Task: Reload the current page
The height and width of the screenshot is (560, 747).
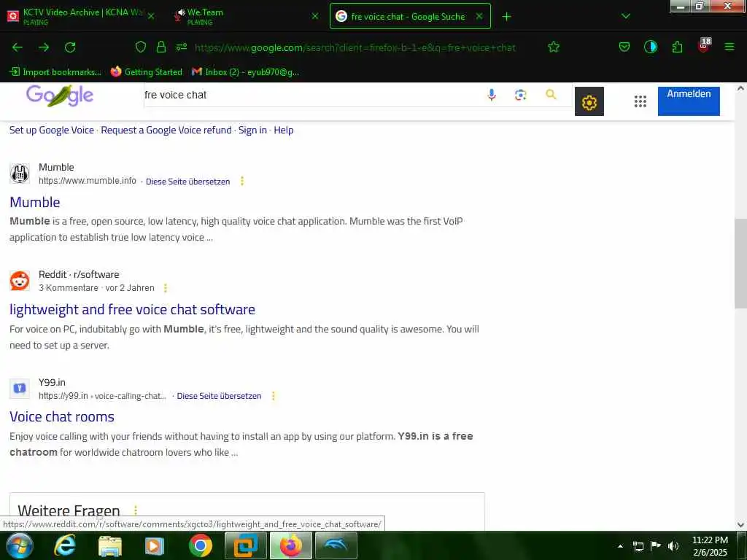Action: click(70, 47)
